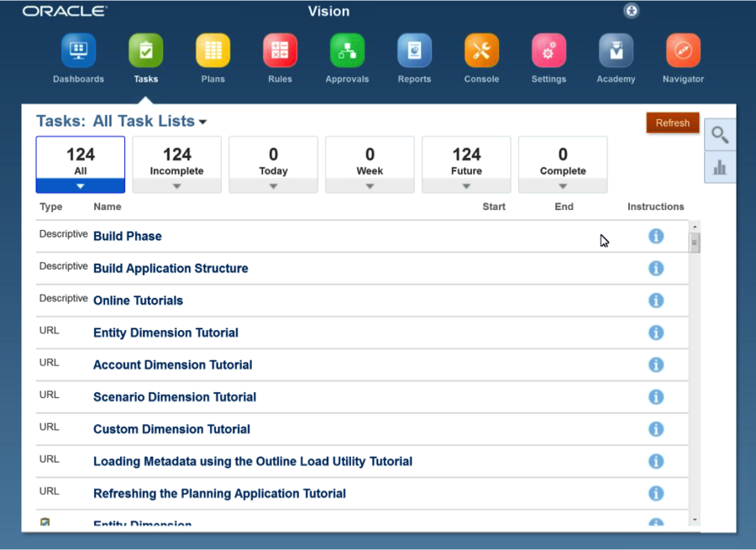The image size is (756, 550).
Task: Expand the Future 124 filter tile
Action: [x=466, y=186]
